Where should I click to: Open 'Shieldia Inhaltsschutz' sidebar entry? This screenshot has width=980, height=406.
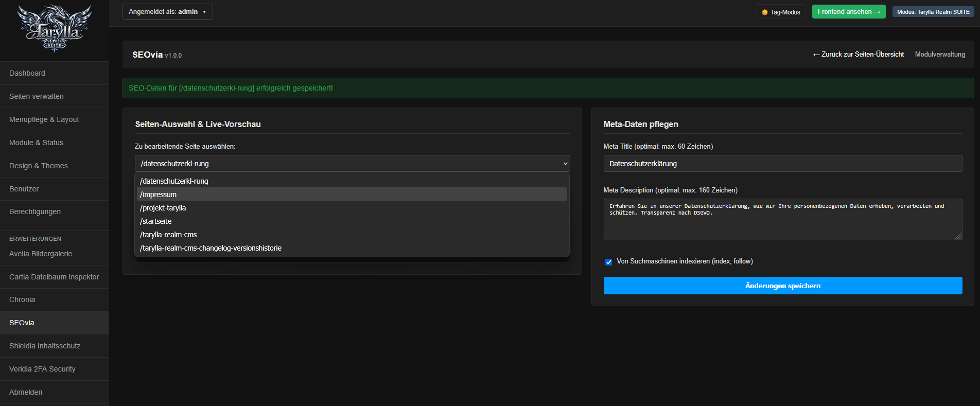pos(55,346)
